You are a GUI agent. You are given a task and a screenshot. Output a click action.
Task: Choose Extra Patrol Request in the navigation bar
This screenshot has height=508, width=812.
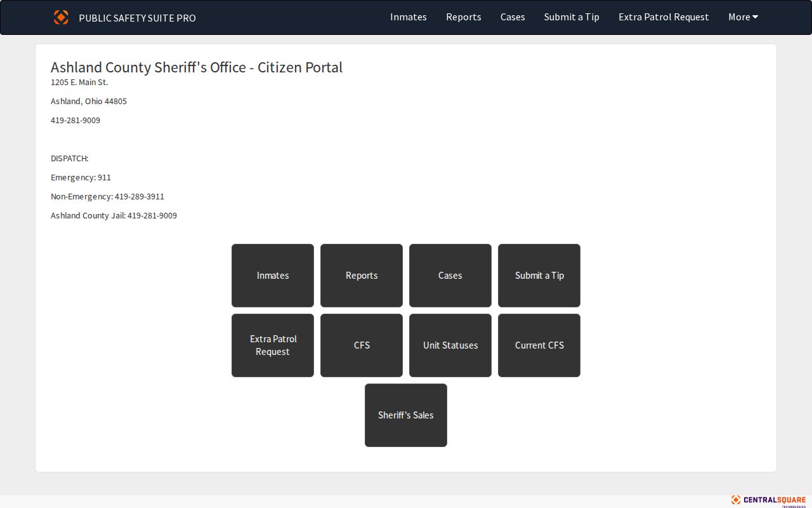664,17
